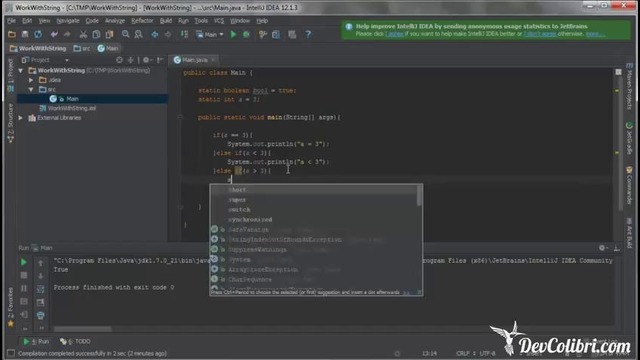Open Project panel settings gear
The image size is (640, 360).
147,60
